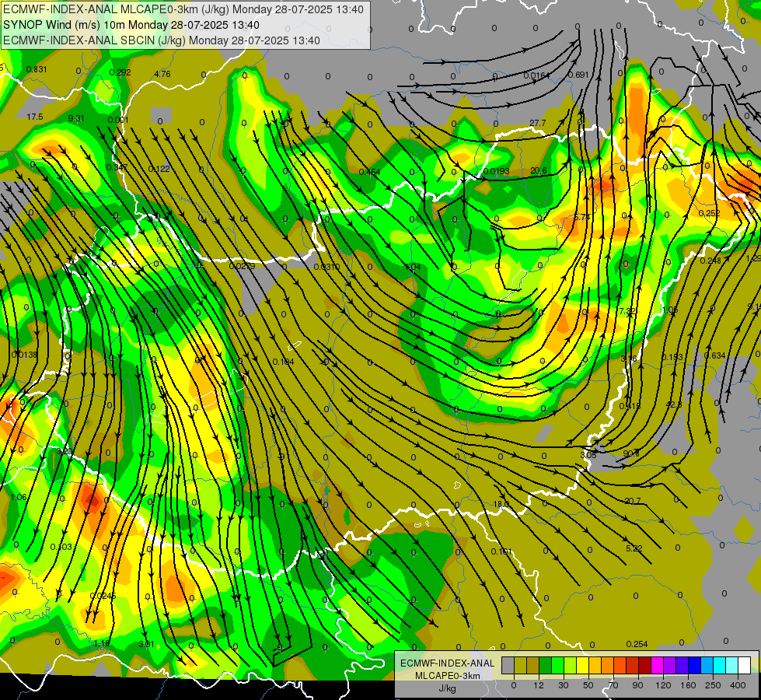Pick the dark red legend swatch

coord(645,665)
